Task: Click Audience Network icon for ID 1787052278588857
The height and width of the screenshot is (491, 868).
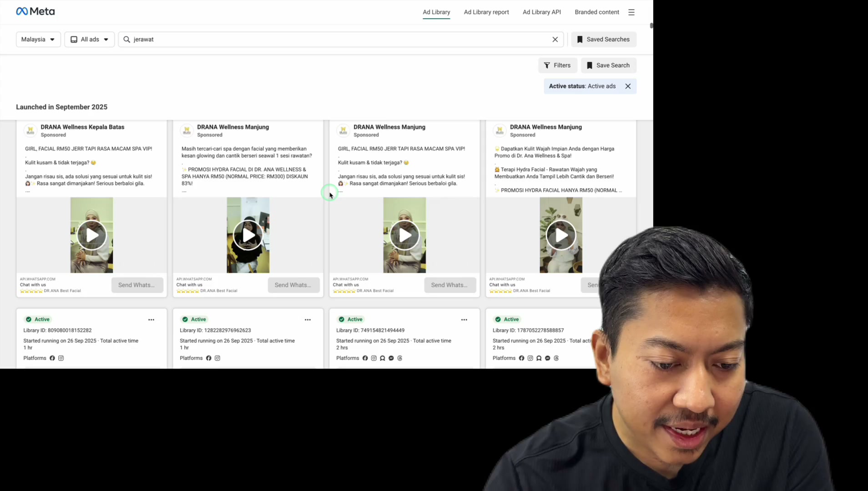Action: point(539,358)
